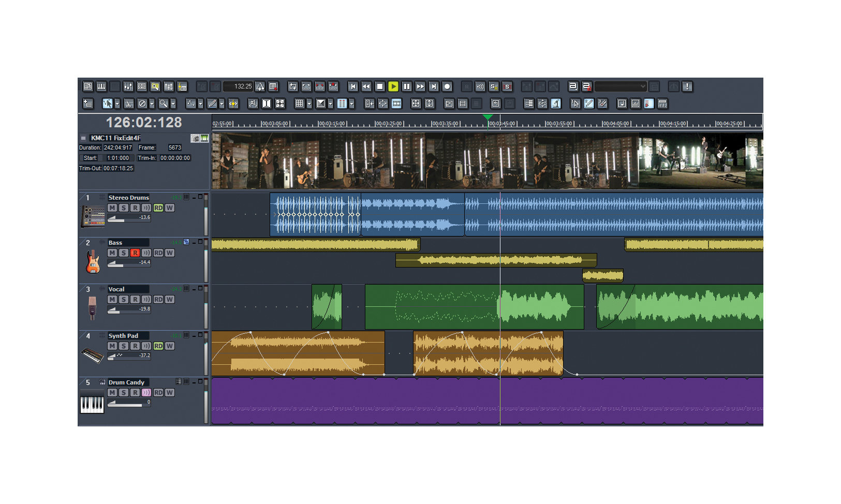The image size is (841, 504).
Task: Click the stop button
Action: click(380, 86)
